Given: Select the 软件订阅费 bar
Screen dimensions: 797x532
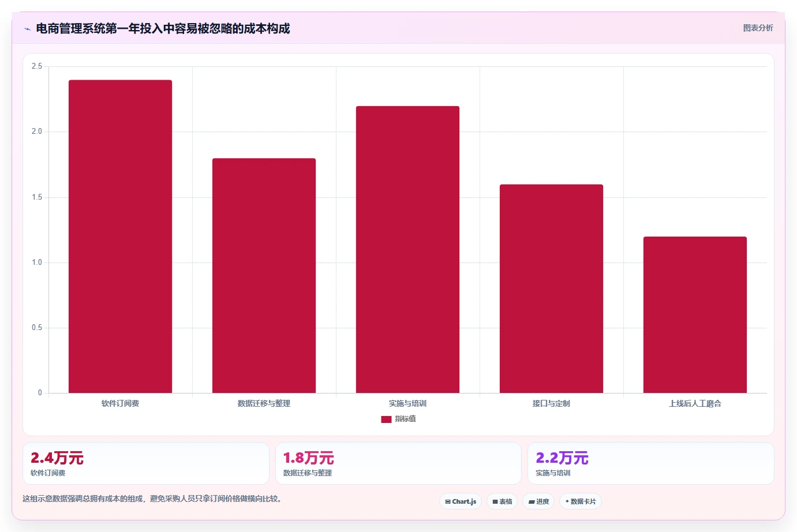Looking at the screenshot, I should pos(120,237).
